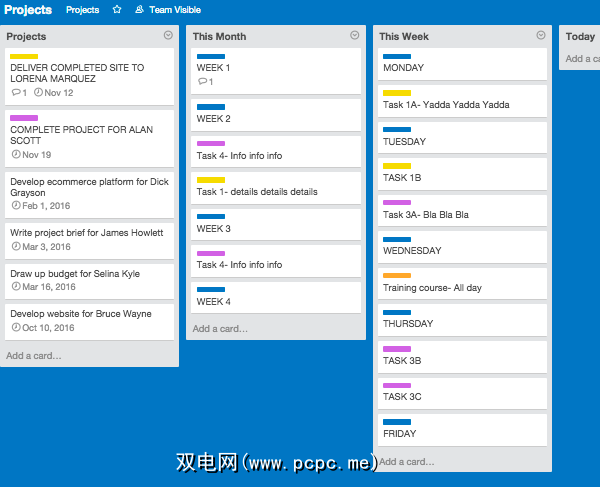The image size is (600, 487).
Task: Click the clock icon beside Nov 12
Action: tap(38, 92)
